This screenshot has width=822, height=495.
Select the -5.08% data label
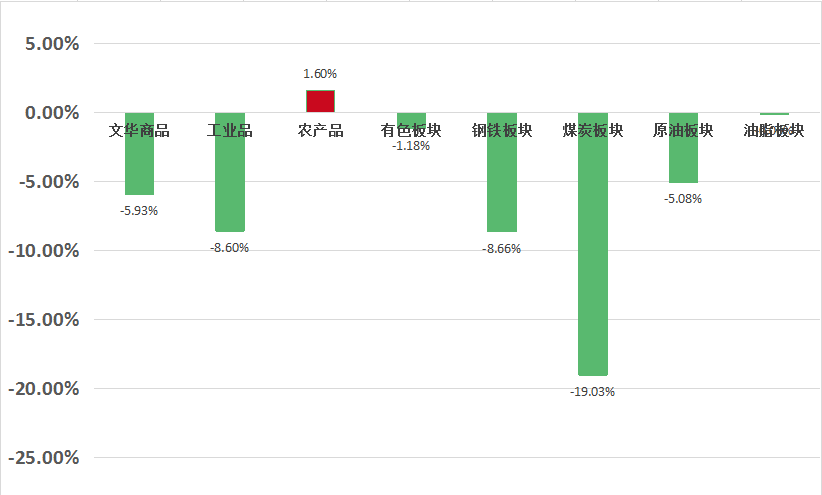[683, 198]
